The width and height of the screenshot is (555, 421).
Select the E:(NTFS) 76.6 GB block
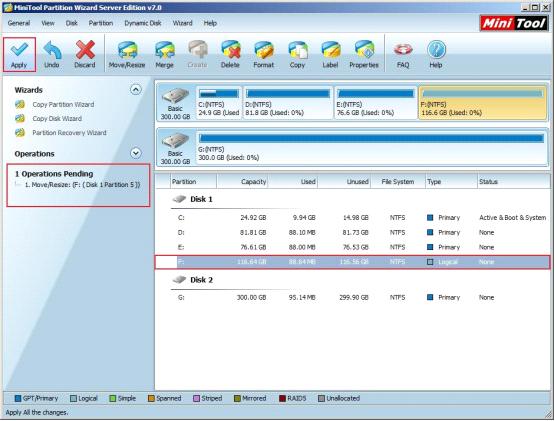(376, 103)
